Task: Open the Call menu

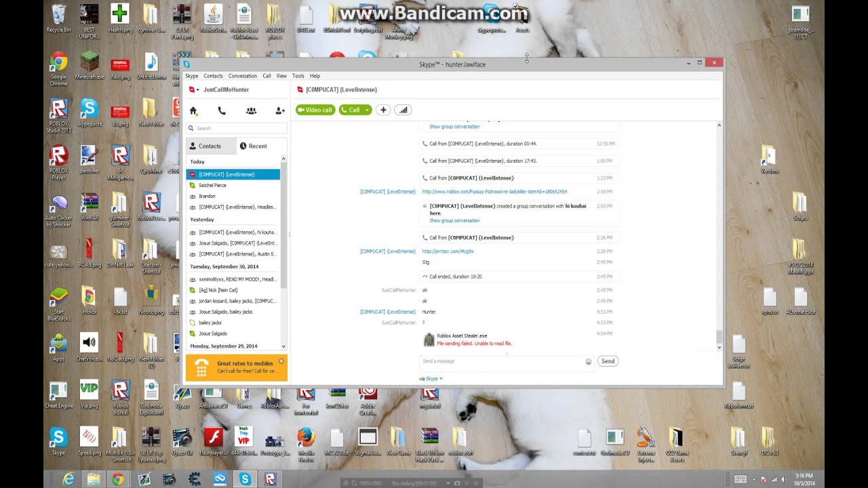Action: click(267, 76)
